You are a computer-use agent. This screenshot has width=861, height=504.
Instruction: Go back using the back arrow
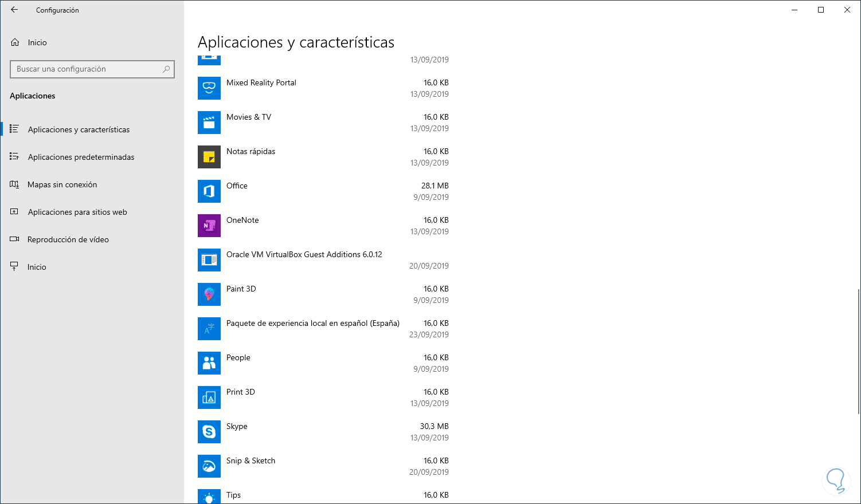(14, 10)
